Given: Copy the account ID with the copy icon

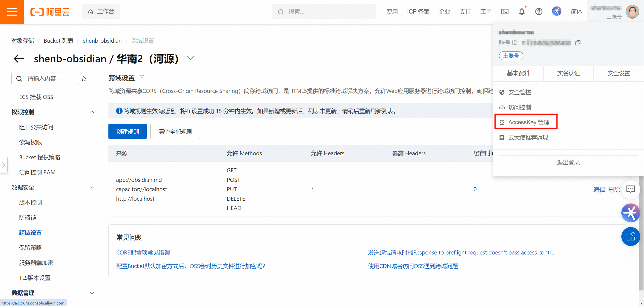Looking at the screenshot, I should click(578, 43).
